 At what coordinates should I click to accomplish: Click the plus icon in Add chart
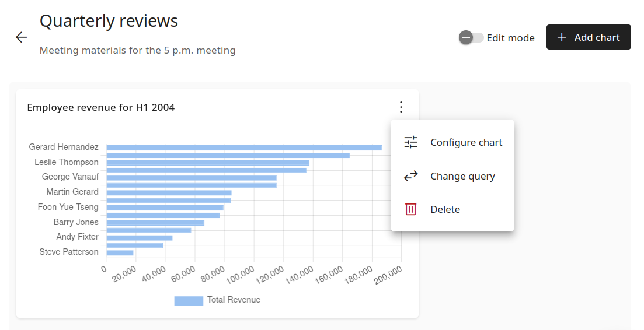562,37
